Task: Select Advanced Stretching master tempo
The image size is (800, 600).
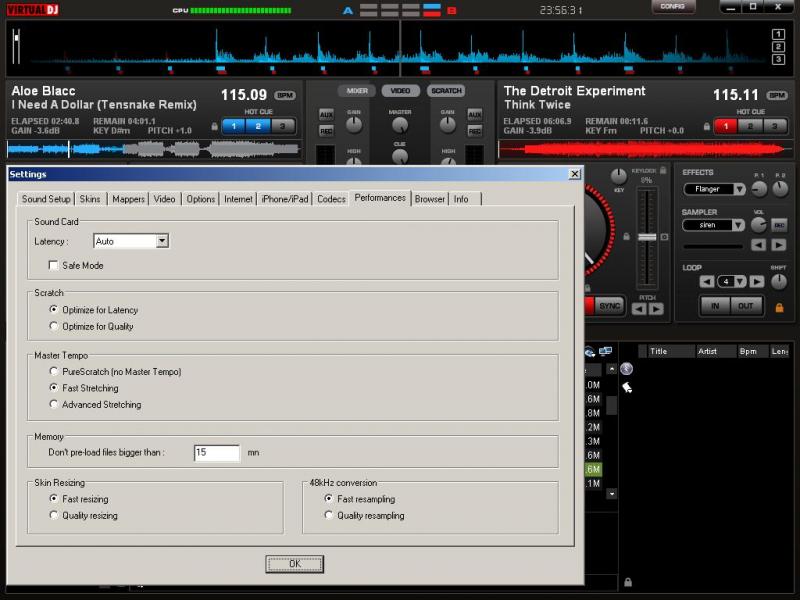Action: pos(54,404)
